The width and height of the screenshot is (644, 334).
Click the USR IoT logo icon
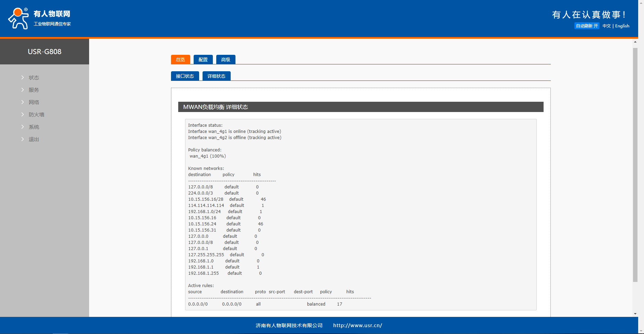(x=19, y=18)
